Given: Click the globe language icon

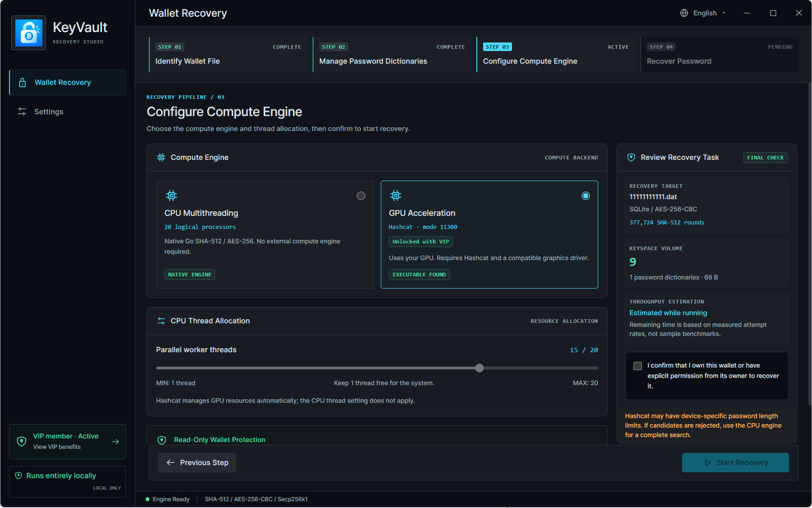Looking at the screenshot, I should [684, 13].
